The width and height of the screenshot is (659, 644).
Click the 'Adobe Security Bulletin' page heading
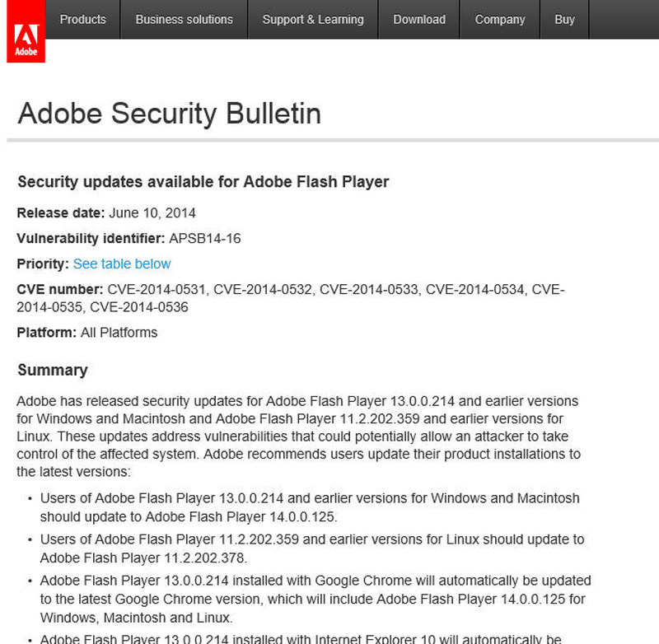click(x=169, y=113)
